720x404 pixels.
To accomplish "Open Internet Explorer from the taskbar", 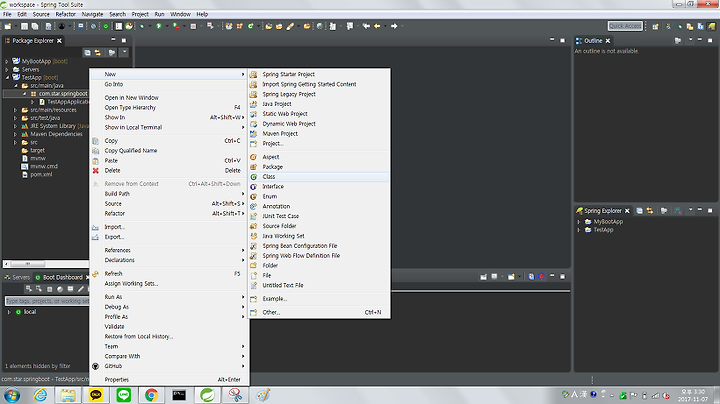I will point(40,395).
